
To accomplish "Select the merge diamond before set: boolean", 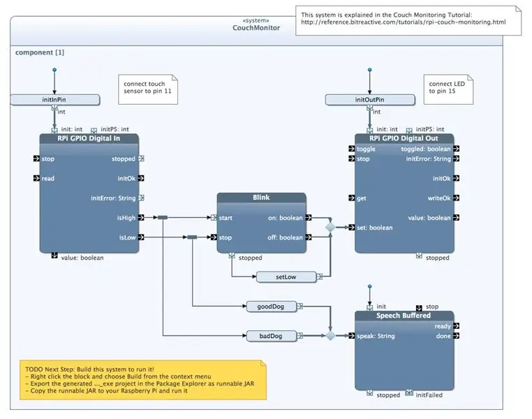I will pos(330,227).
